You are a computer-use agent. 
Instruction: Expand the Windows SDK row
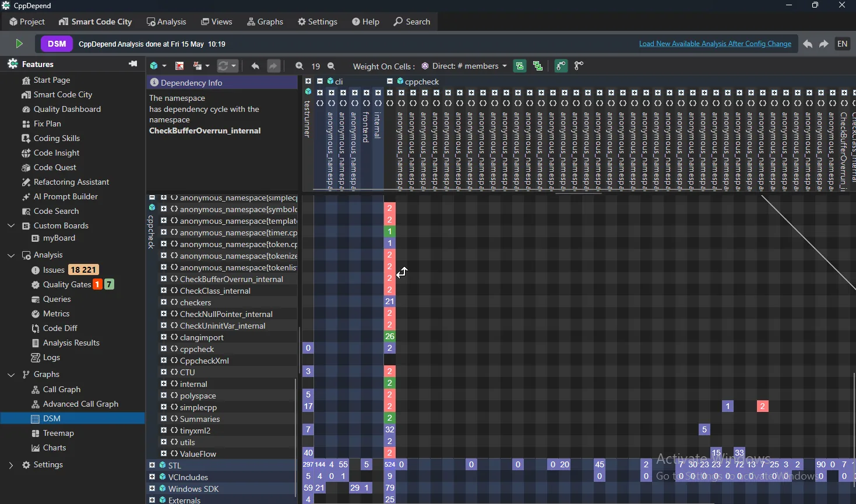(x=152, y=488)
